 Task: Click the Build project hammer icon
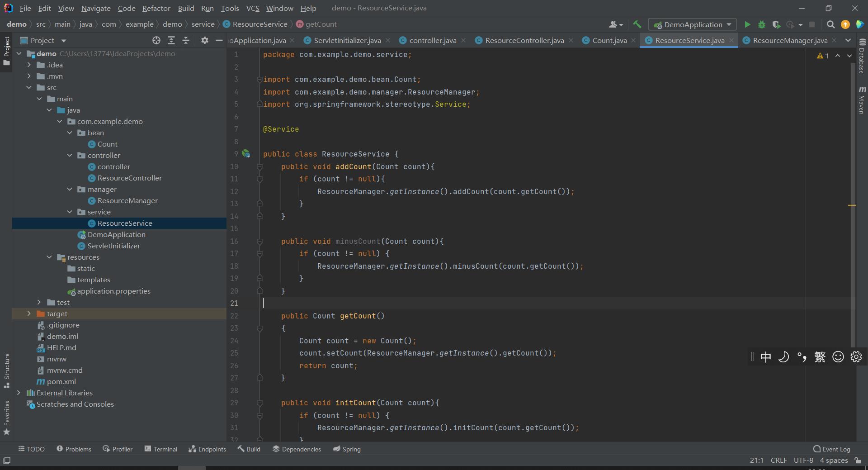click(637, 24)
